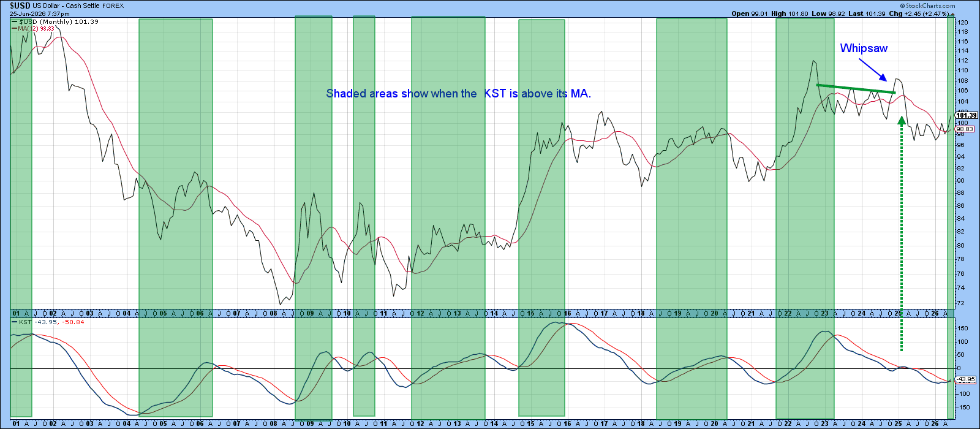Click the High 101.80 value in the header
Viewport: 980px width, 429px height.
click(x=790, y=13)
